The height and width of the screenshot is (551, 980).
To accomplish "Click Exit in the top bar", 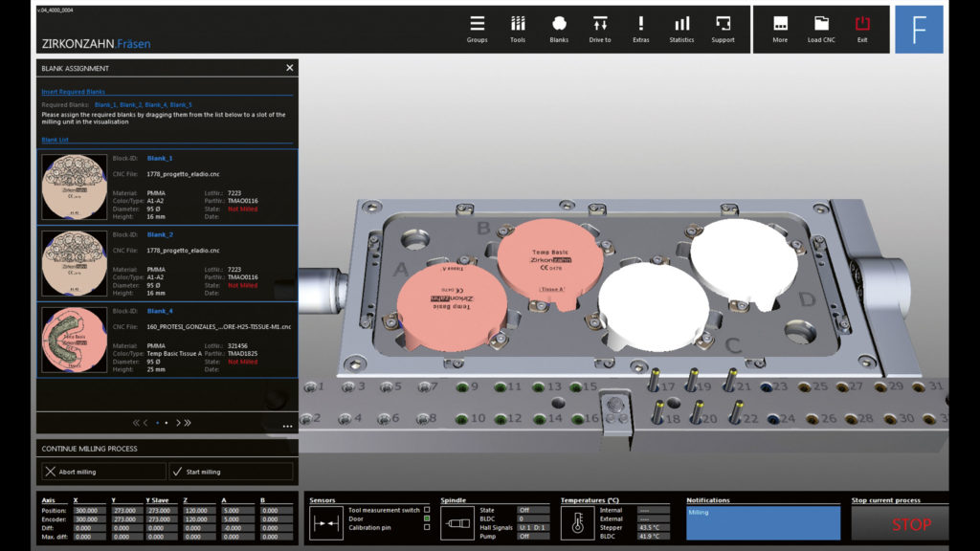I will tap(862, 24).
